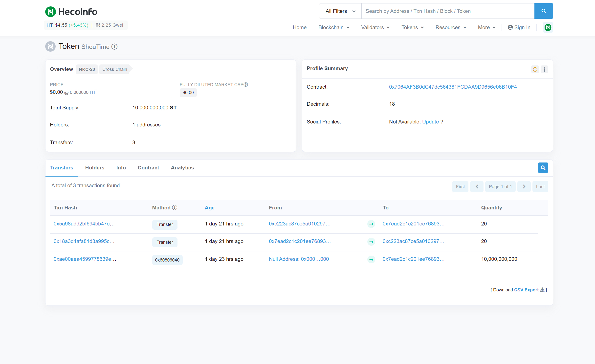Click the info icon beside Method column
Viewport: 595px width, 364px height.
pyautogui.click(x=175, y=207)
